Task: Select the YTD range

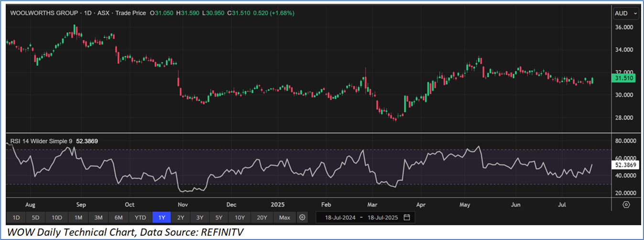Action: point(140,218)
